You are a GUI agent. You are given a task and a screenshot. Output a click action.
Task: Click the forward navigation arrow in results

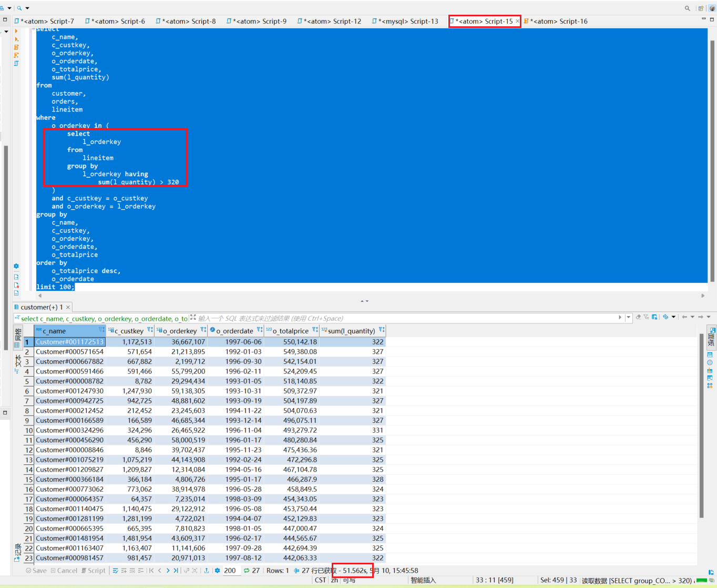[701, 317]
